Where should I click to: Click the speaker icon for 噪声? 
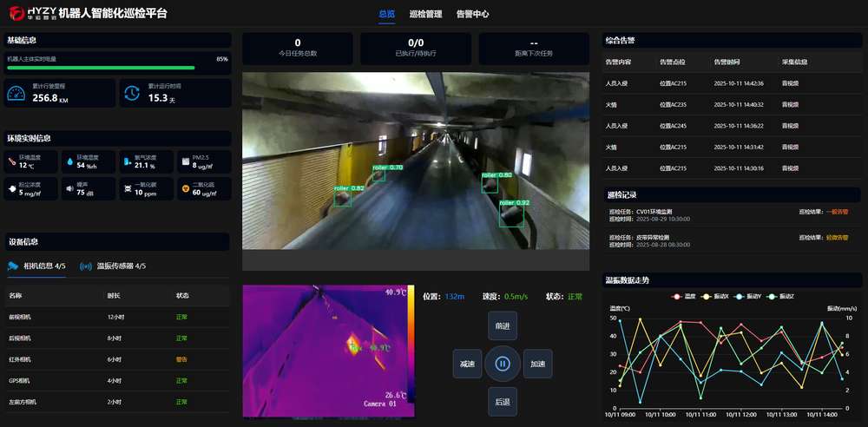point(69,188)
